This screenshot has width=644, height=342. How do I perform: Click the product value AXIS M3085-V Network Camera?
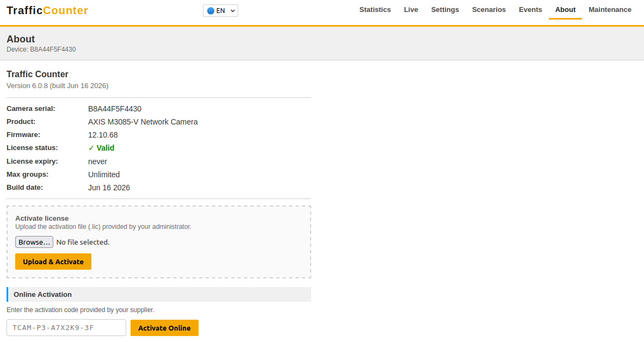[x=143, y=122]
